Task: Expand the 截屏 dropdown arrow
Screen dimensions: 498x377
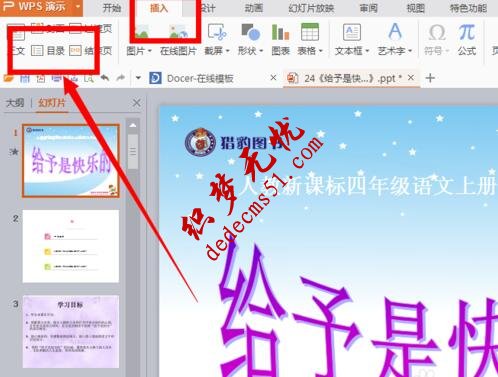Action: tap(228, 51)
